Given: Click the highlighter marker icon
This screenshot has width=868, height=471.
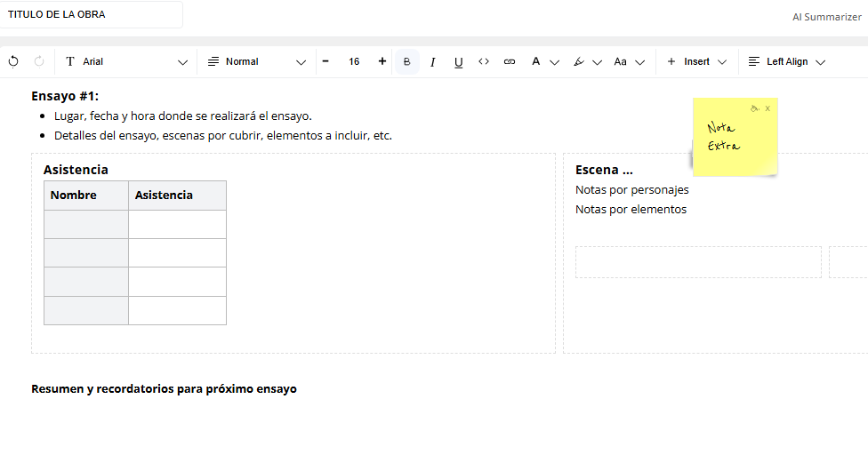Looking at the screenshot, I should coord(579,61).
